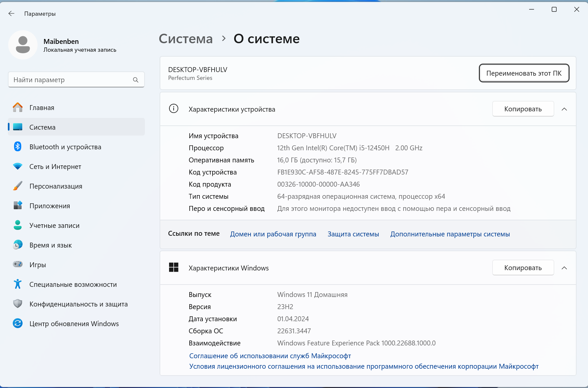Click the OS build value 22631.3447
The height and width of the screenshot is (388, 588).
(294, 331)
